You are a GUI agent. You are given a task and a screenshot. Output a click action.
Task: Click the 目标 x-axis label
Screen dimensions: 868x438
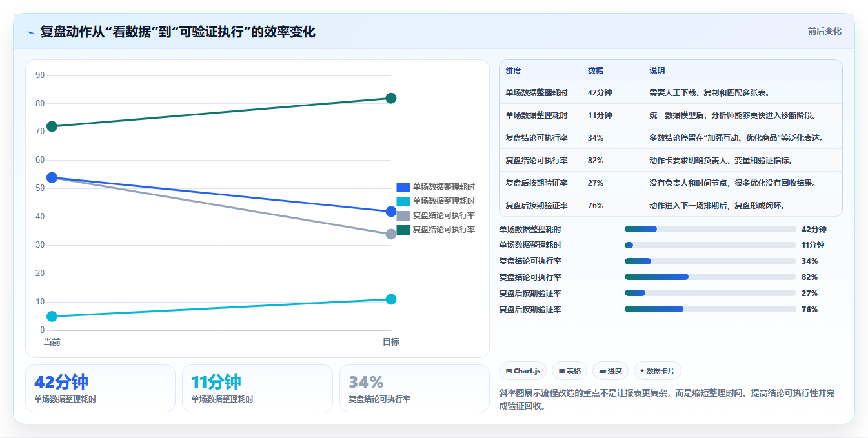click(x=391, y=342)
